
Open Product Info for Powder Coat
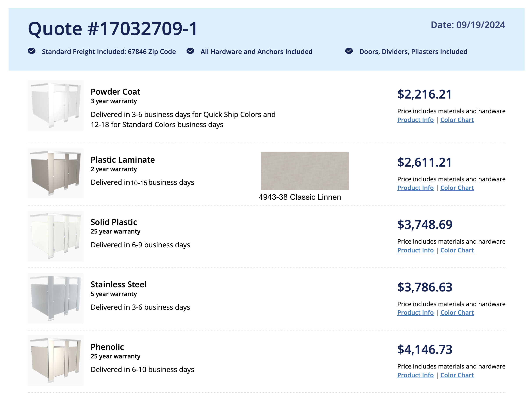(415, 120)
